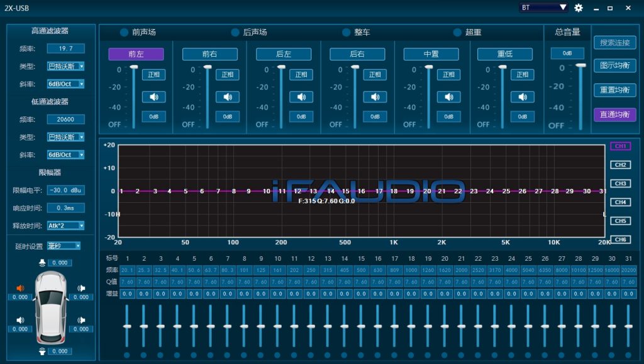This screenshot has height=364, width=644.
Task: Click the 重置均衡 button
Action: 615,90
